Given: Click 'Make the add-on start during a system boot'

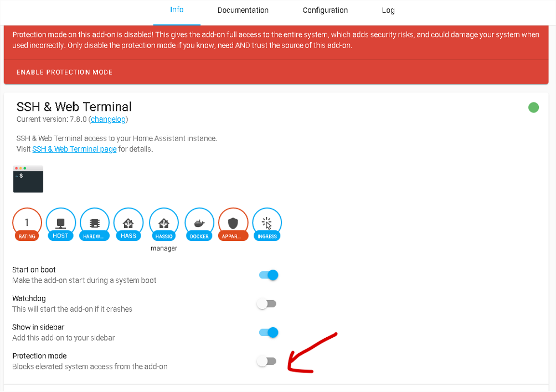Looking at the screenshot, I should coord(84,280).
